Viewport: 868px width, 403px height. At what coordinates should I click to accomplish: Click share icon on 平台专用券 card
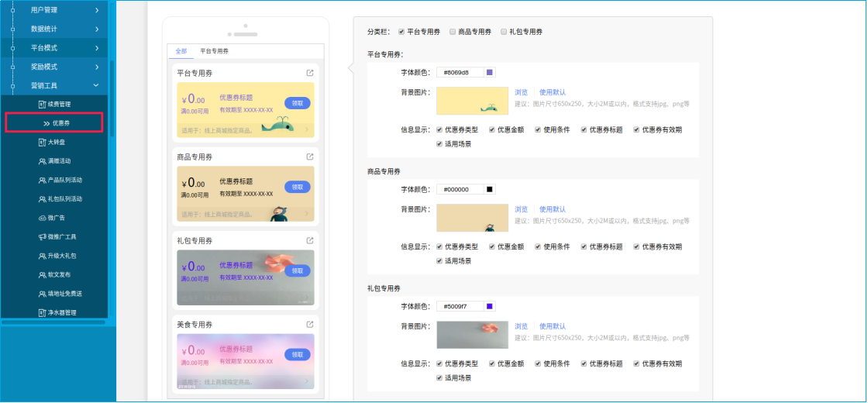[x=310, y=73]
